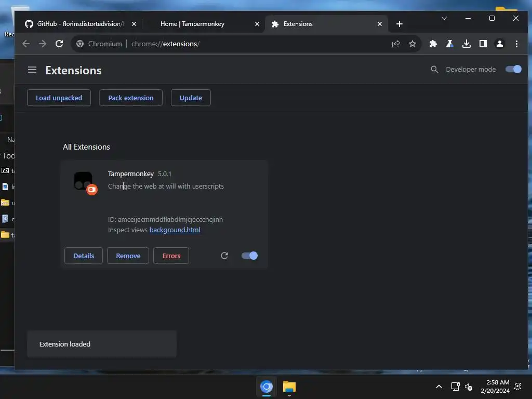Open the Extensions puzzle menu

(433, 44)
